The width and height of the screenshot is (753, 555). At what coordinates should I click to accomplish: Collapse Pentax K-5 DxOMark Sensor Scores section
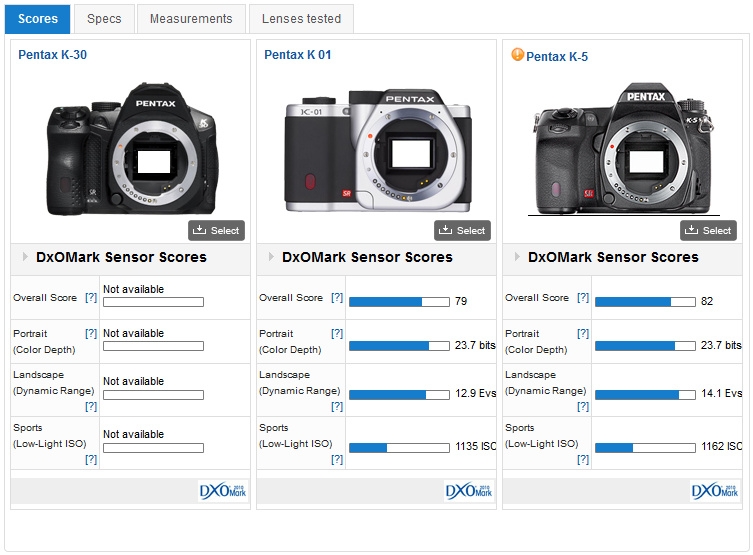[x=517, y=257]
